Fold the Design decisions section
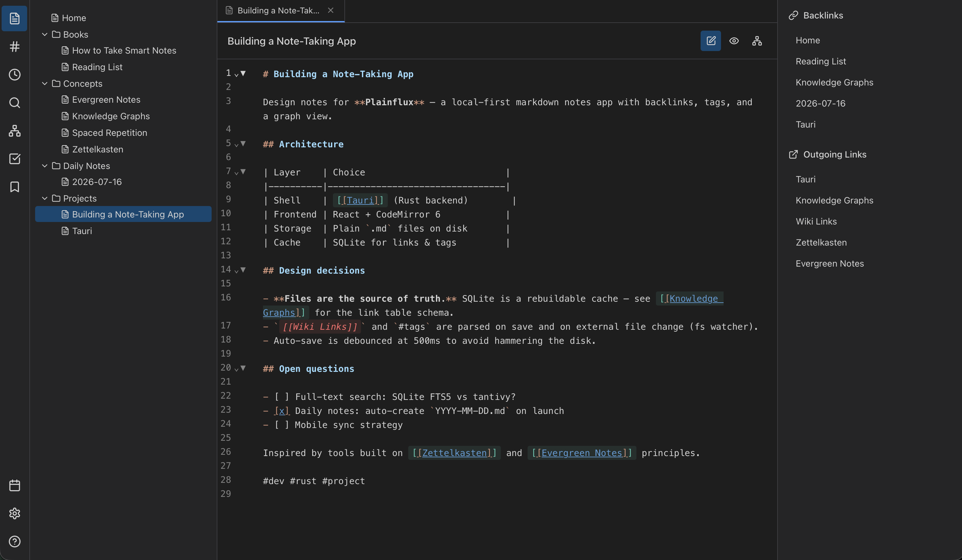This screenshot has width=962, height=560. tap(243, 270)
